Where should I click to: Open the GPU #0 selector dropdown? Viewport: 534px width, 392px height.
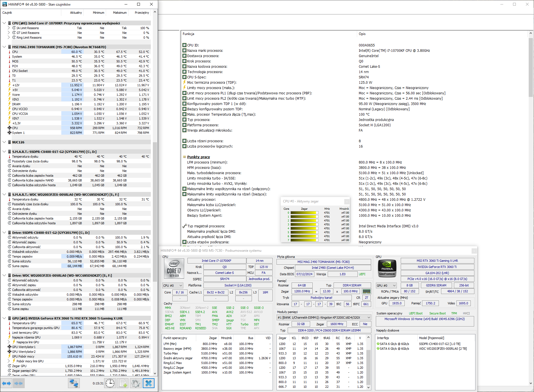click(x=386, y=286)
